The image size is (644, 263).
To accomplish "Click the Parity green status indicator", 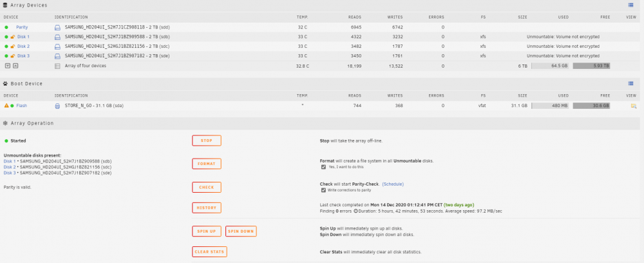I will click(x=6, y=27).
